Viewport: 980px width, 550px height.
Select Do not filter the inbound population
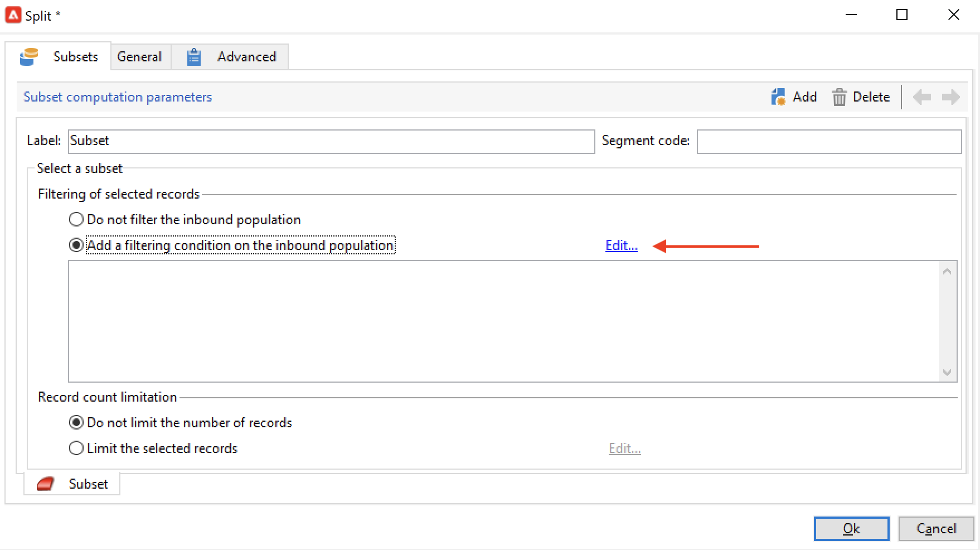click(76, 219)
